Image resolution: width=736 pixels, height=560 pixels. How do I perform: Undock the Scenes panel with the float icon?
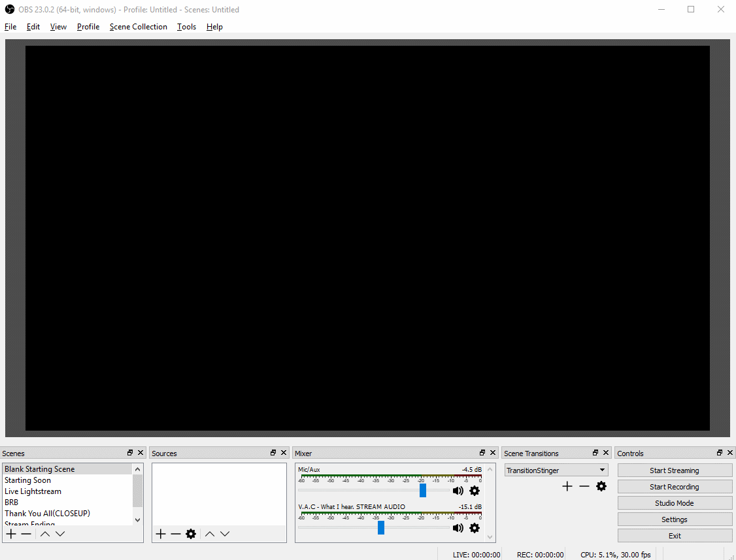[x=130, y=452]
